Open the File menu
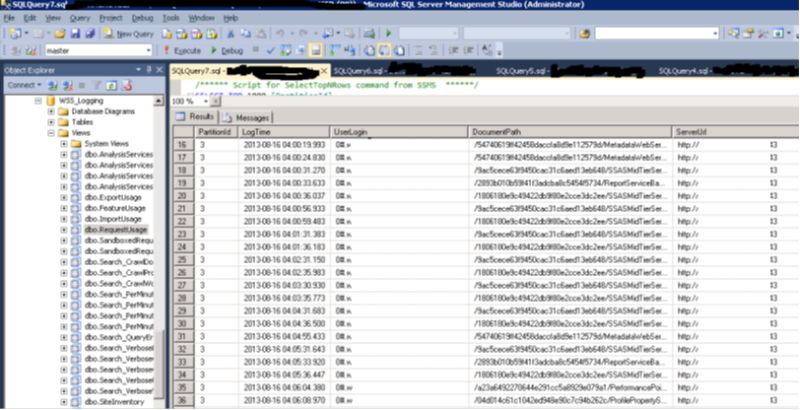This screenshot has width=800, height=410. coord(9,18)
